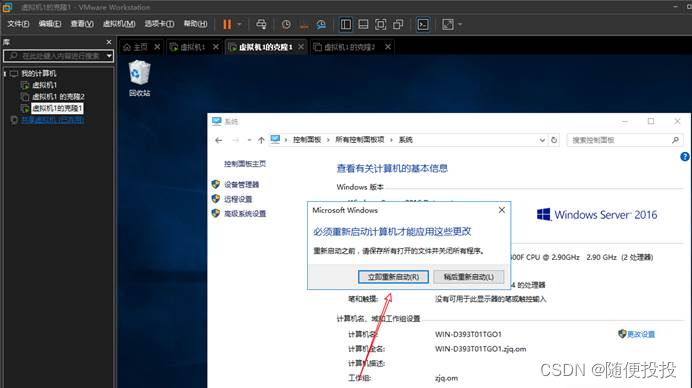
Task: Click the 更改设置 link
Action: coord(641,334)
